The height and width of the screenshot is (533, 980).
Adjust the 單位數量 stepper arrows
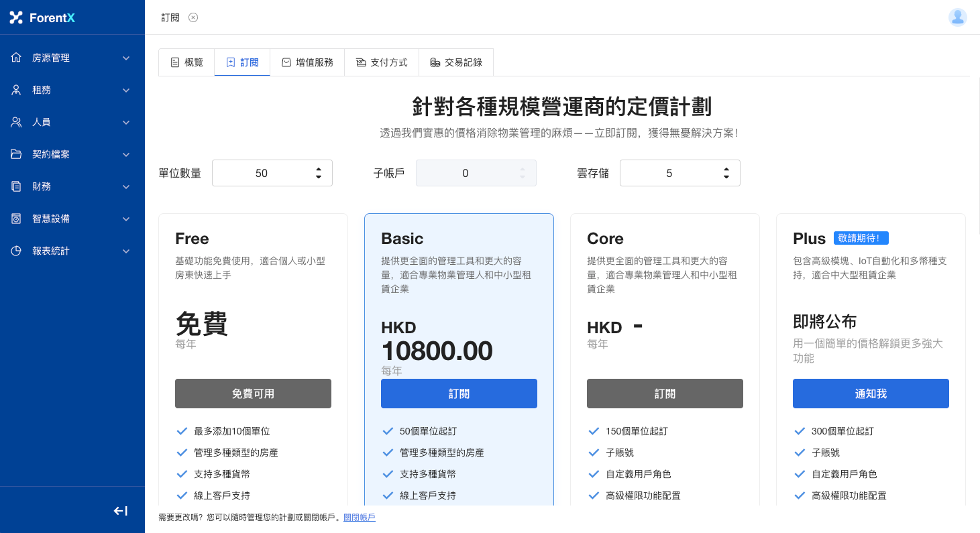pos(319,173)
